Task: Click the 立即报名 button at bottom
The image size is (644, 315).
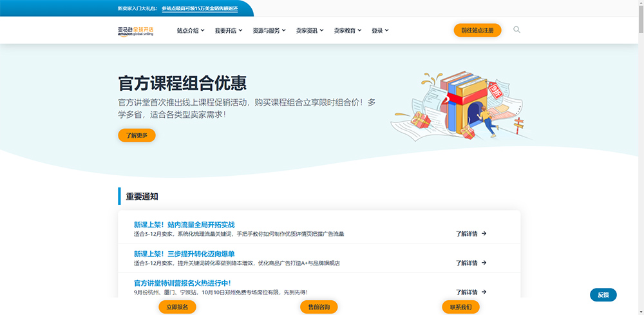Action: [x=177, y=307]
